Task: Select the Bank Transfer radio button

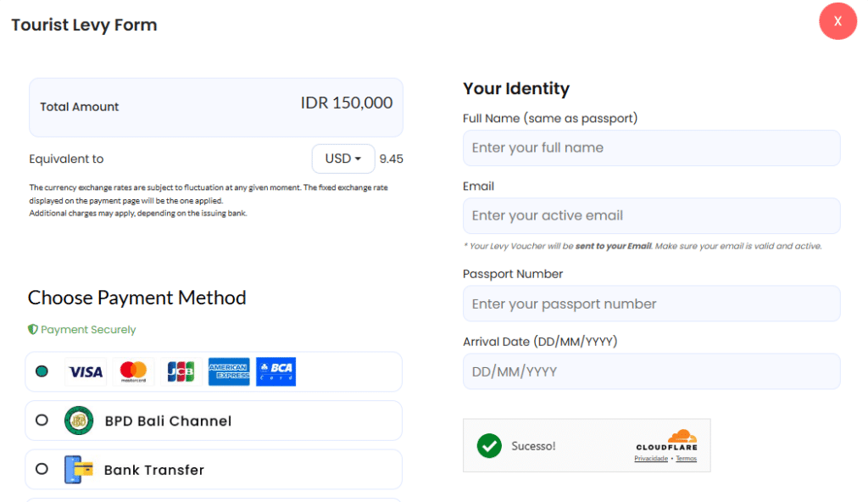Action: pos(42,469)
